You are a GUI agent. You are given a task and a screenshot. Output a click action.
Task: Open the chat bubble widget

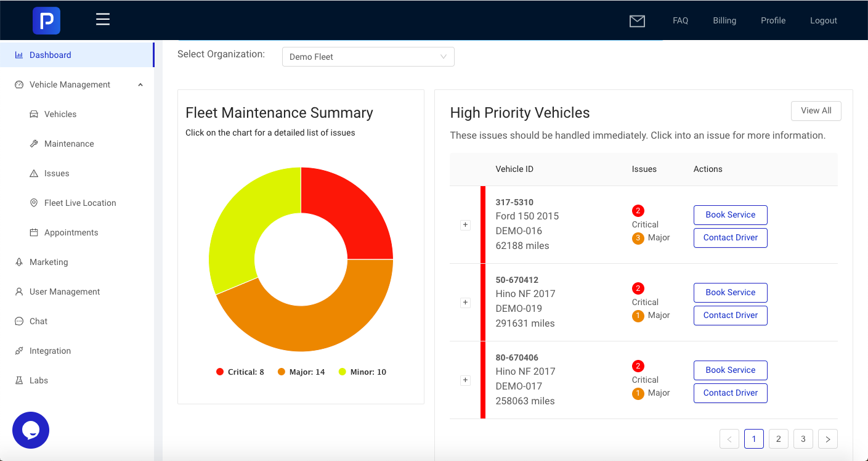pos(31,430)
